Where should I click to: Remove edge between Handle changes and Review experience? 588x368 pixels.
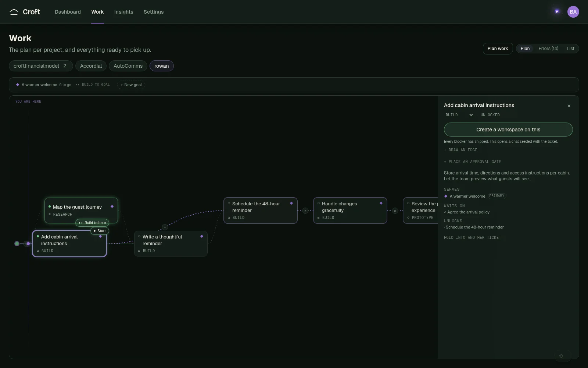[x=395, y=211]
